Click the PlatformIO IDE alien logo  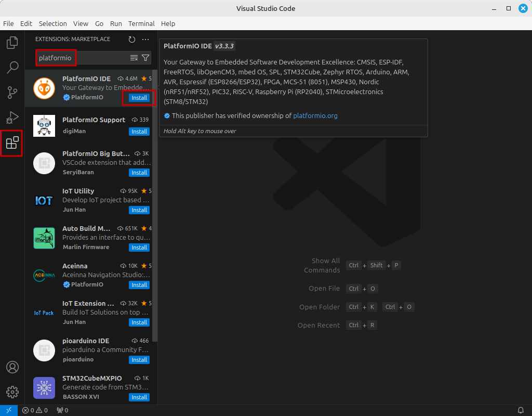44,88
